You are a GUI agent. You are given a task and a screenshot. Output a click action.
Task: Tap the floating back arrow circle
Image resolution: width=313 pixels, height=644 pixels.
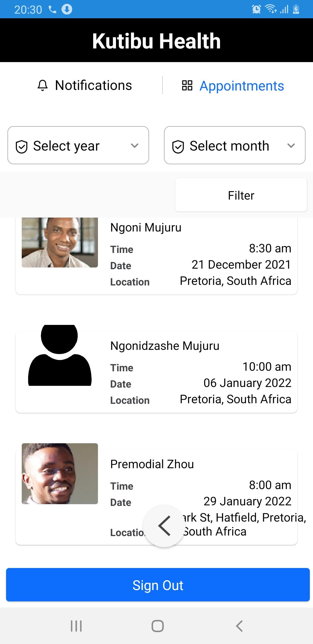[x=164, y=526]
